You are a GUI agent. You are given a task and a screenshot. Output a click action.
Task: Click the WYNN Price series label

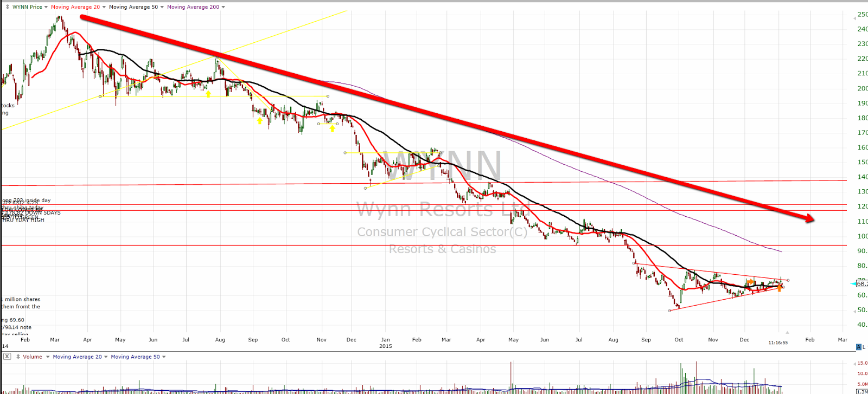27,7
